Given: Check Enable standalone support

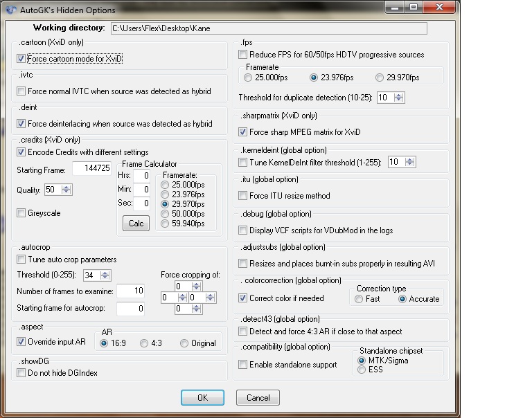Looking at the screenshot, I should (242, 365).
